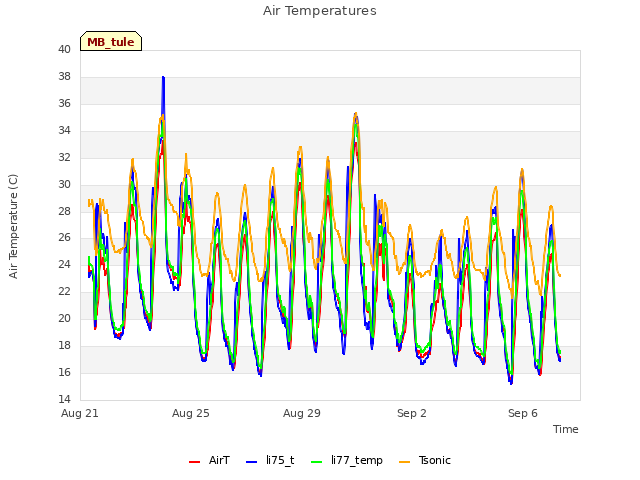Click the 24 y-axis tick label
This screenshot has height=480, width=640.
64,264
